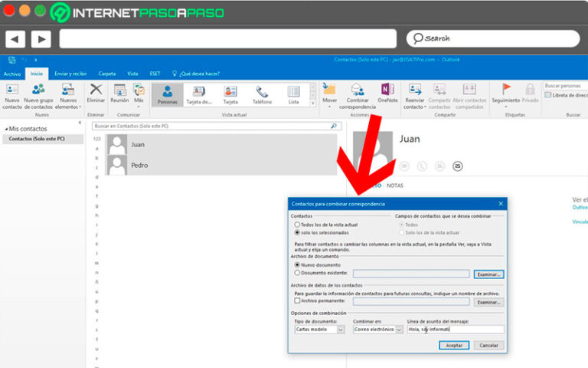Image resolution: width=588 pixels, height=368 pixels.
Task: Switch to Tarjeta de... view
Action: coord(199,94)
